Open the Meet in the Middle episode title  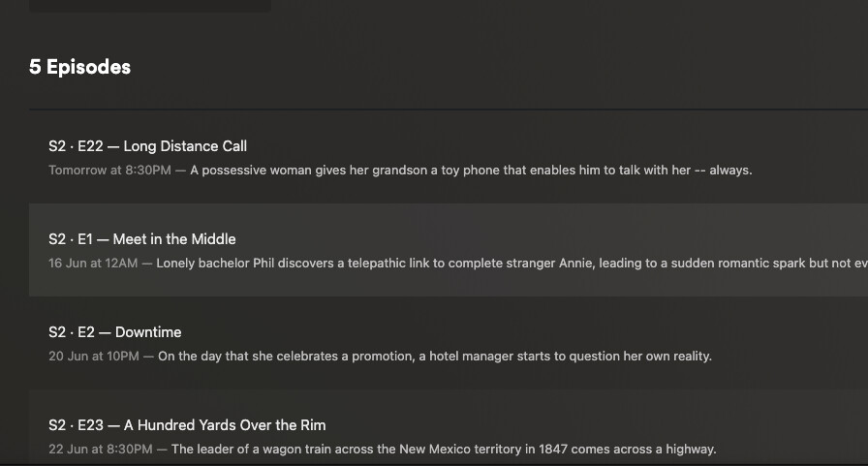click(174, 239)
